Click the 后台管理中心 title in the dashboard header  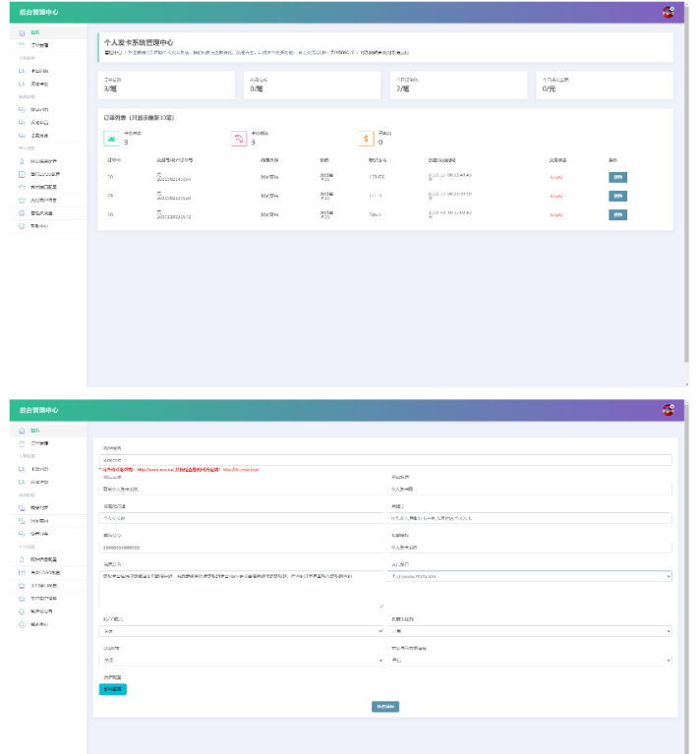[x=38, y=12]
